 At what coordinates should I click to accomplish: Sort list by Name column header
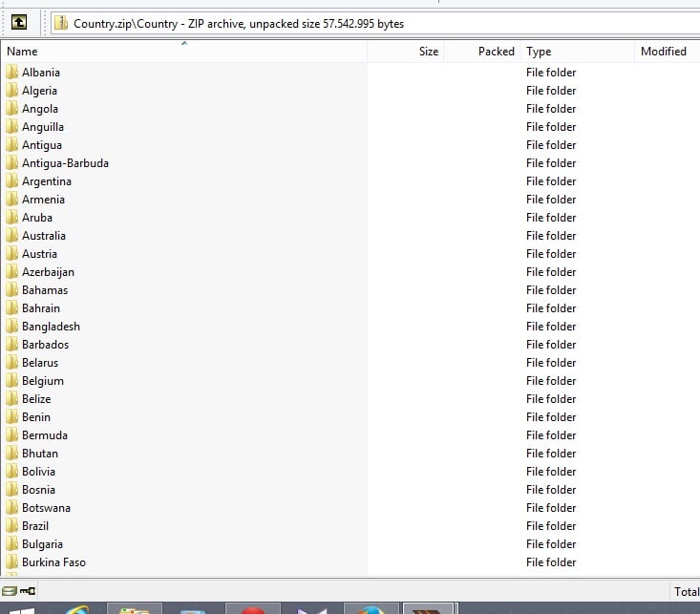click(183, 52)
